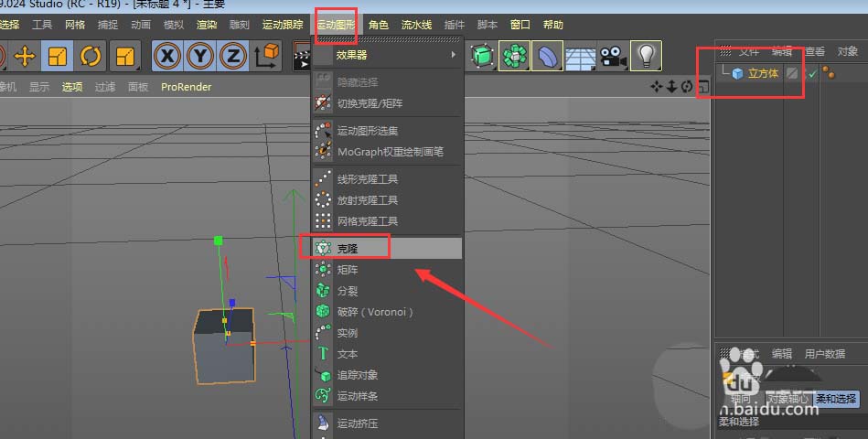Open 运动图形 menu in menu bar

point(336,25)
